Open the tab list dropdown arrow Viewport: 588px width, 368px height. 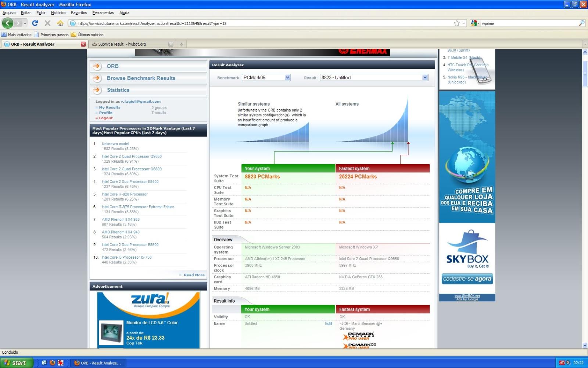(585, 44)
